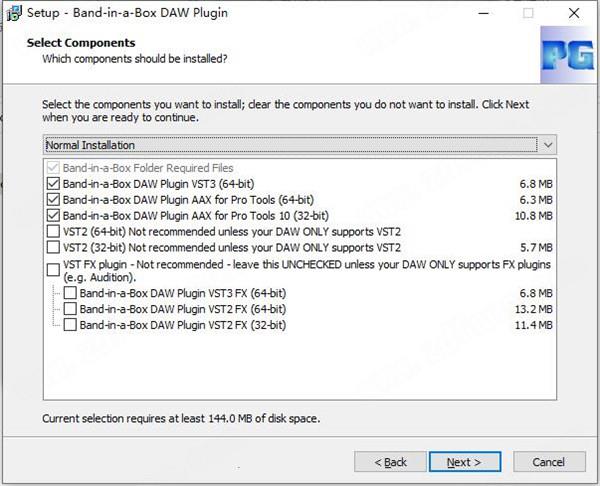Enable VST2 (64-bit) component checkbox
The width and height of the screenshot is (600, 486).
click(x=53, y=232)
